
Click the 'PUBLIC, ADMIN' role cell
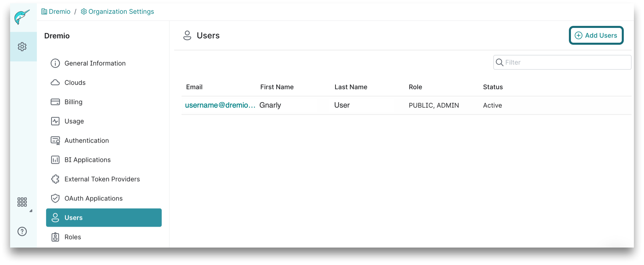[434, 106]
